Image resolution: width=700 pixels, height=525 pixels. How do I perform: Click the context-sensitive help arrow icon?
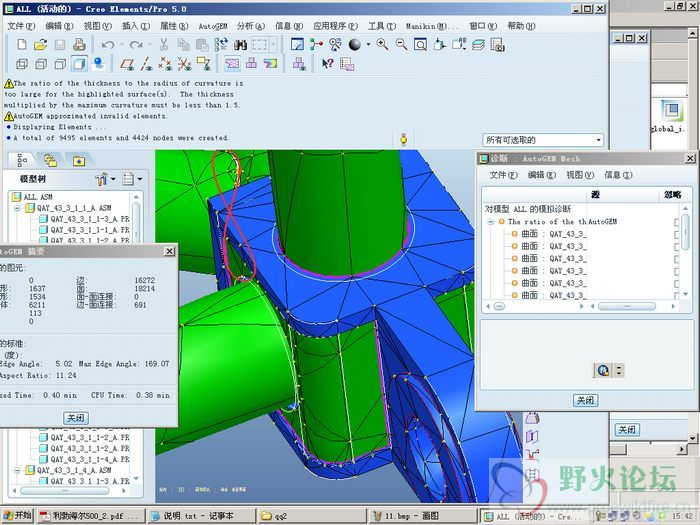pyautogui.click(x=328, y=64)
